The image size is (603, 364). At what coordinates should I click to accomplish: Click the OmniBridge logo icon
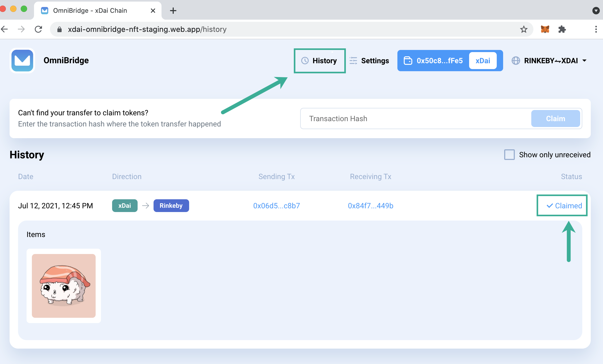point(22,61)
